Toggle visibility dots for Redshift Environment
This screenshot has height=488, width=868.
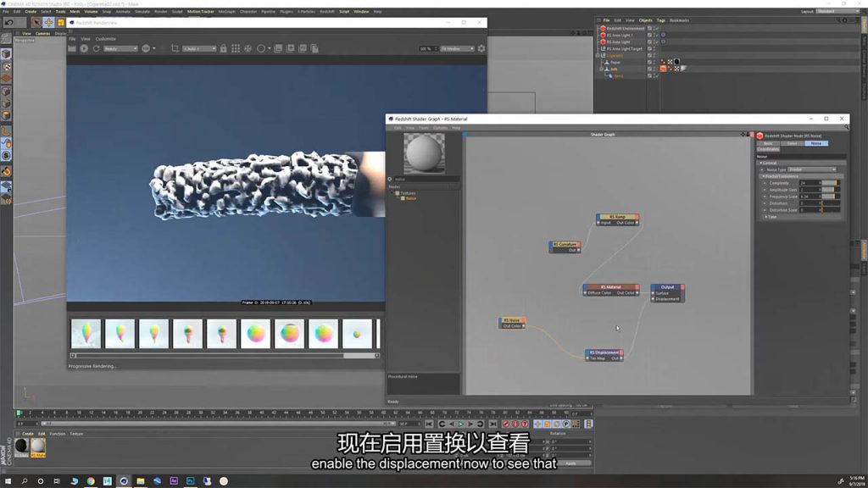654,28
